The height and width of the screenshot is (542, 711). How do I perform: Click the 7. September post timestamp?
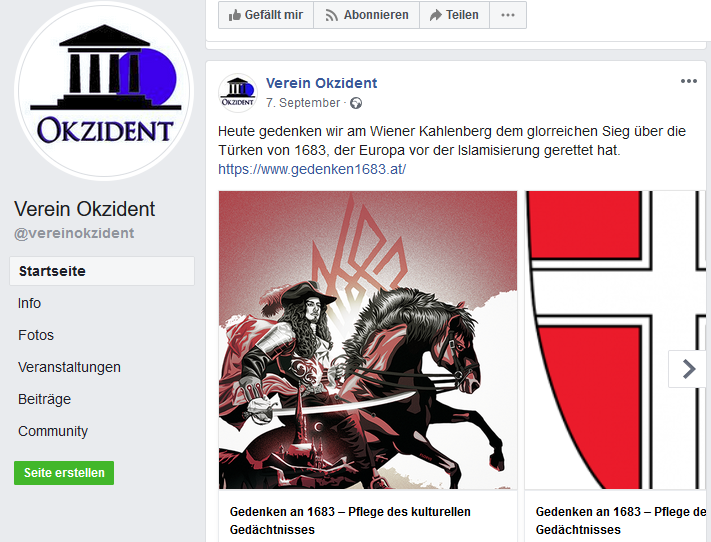[x=303, y=103]
